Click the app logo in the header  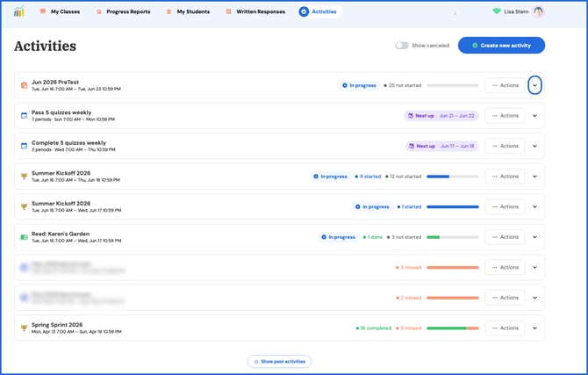[19, 11]
